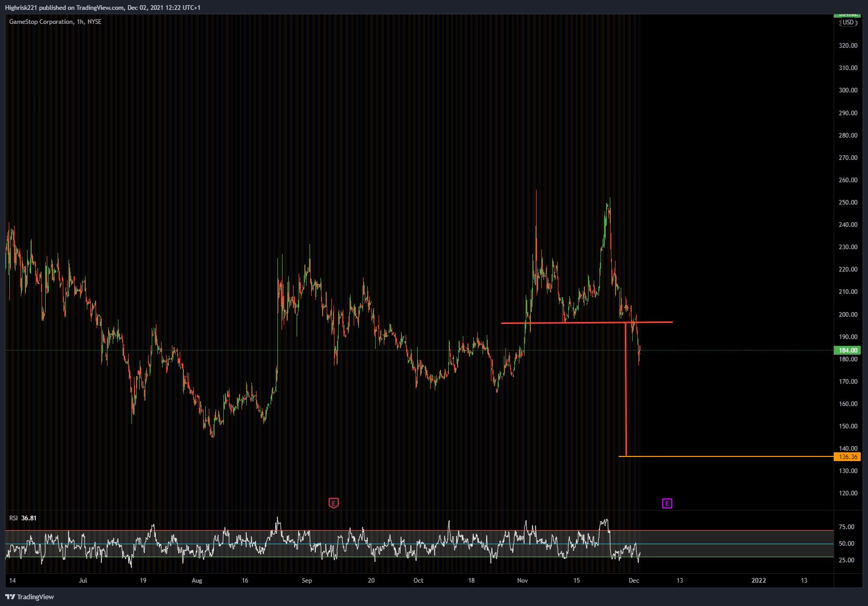Click the Nov label on time axis
868x606 pixels.
tap(523, 581)
